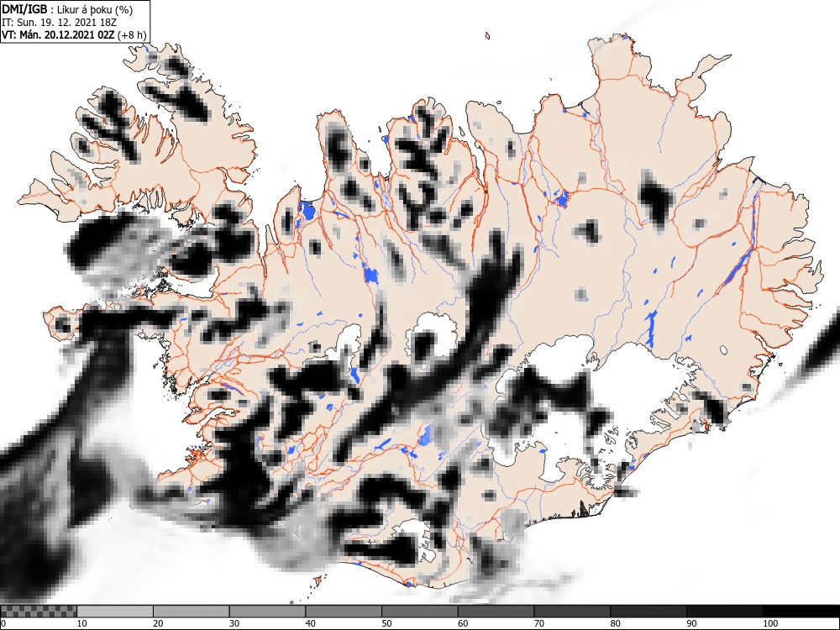Click the '10' legend scale label
Viewport: 840px width, 630px height.
click(82, 623)
